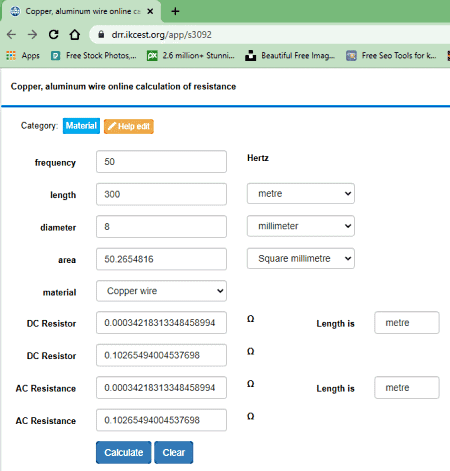Open the diameter unit millimeter dropdown
Viewport: 450px width, 471px height.
pos(301,226)
